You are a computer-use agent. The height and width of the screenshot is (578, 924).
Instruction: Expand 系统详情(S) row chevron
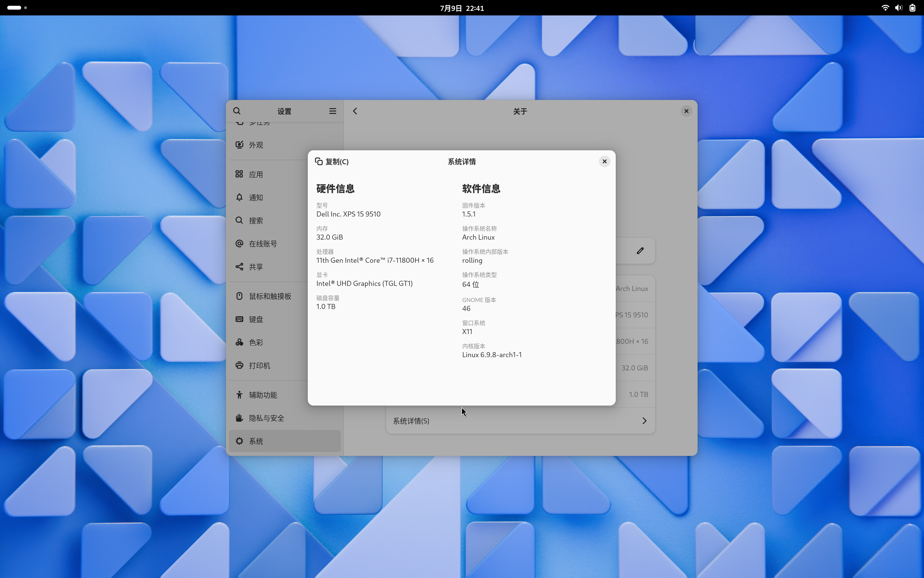tap(644, 421)
